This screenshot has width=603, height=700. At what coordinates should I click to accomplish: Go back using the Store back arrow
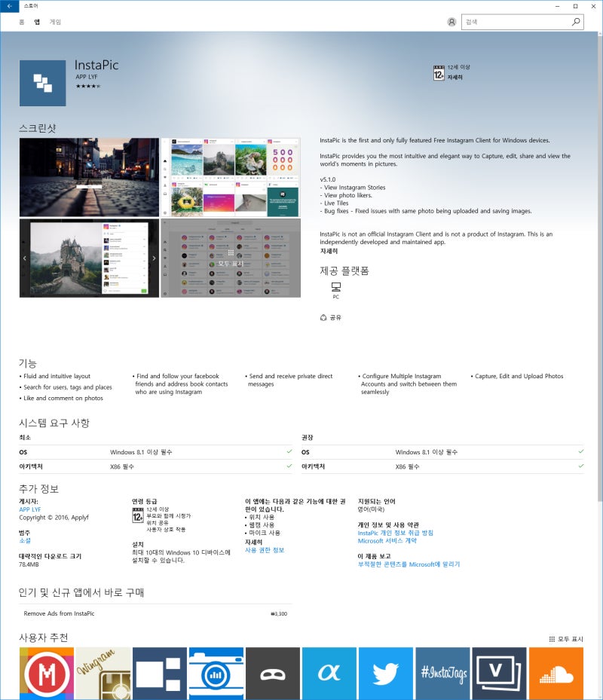click(x=9, y=6)
